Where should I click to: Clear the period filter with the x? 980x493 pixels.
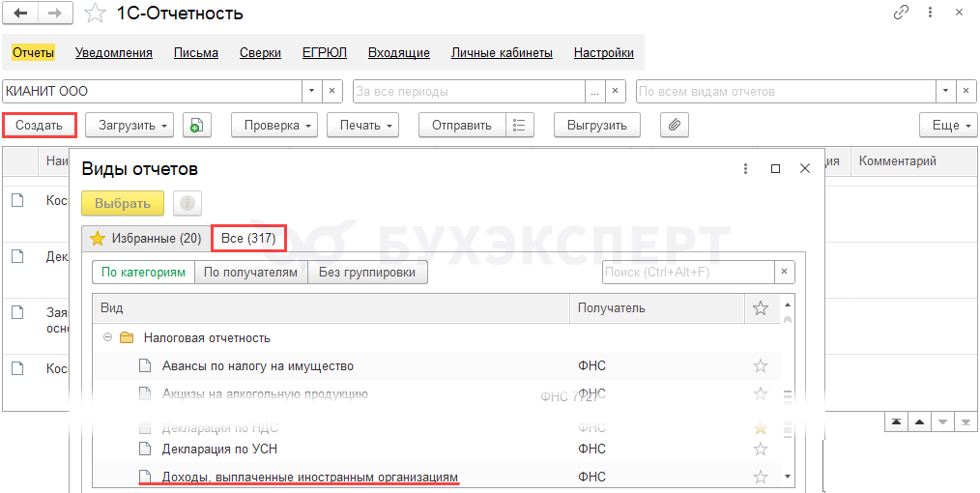pos(615,91)
